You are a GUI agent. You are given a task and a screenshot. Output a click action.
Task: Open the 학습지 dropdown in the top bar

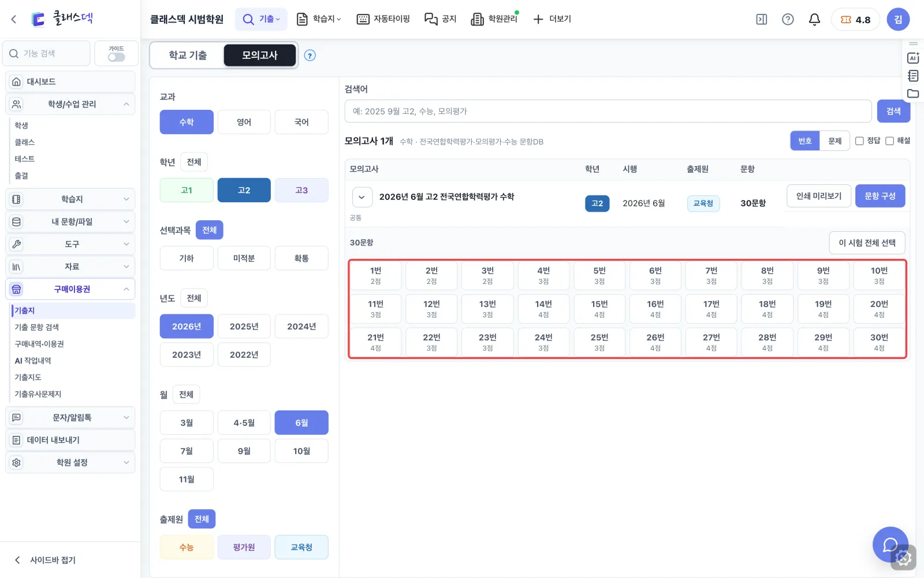[319, 19]
